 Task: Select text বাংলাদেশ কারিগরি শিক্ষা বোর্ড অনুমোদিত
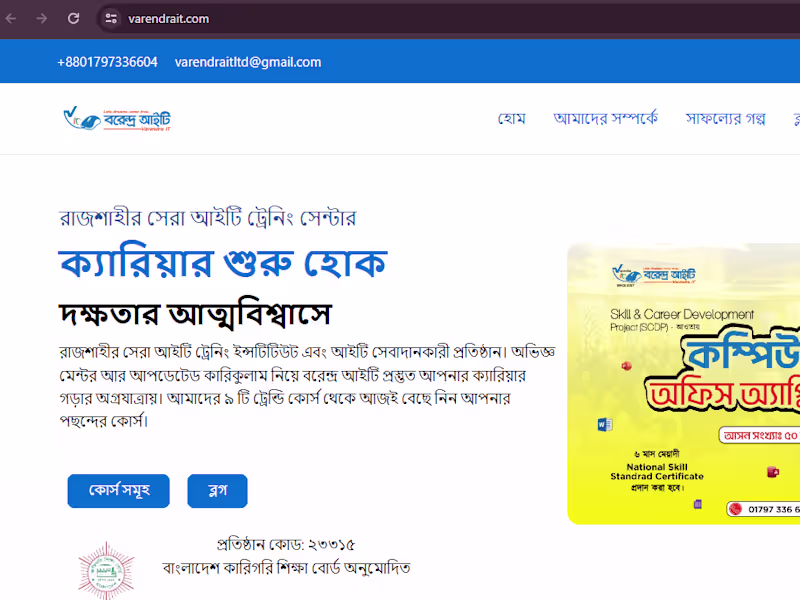(x=287, y=568)
